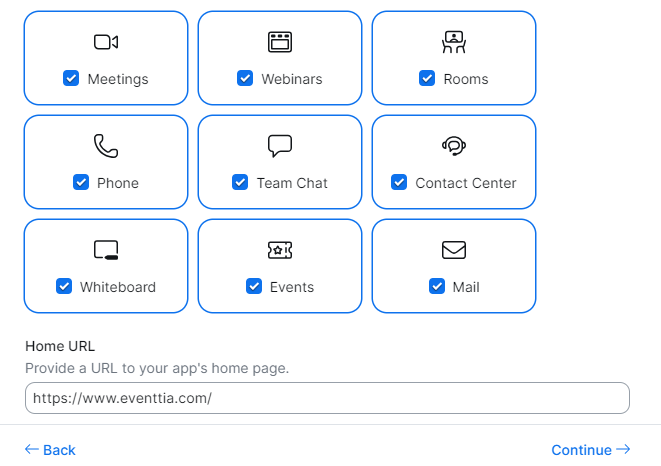Disable the Rooms checkbox
The height and width of the screenshot is (466, 661).
427,79
